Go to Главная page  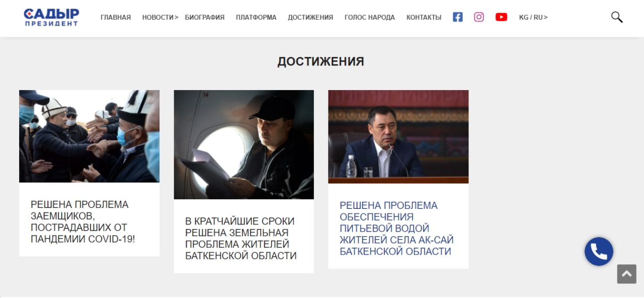click(116, 17)
